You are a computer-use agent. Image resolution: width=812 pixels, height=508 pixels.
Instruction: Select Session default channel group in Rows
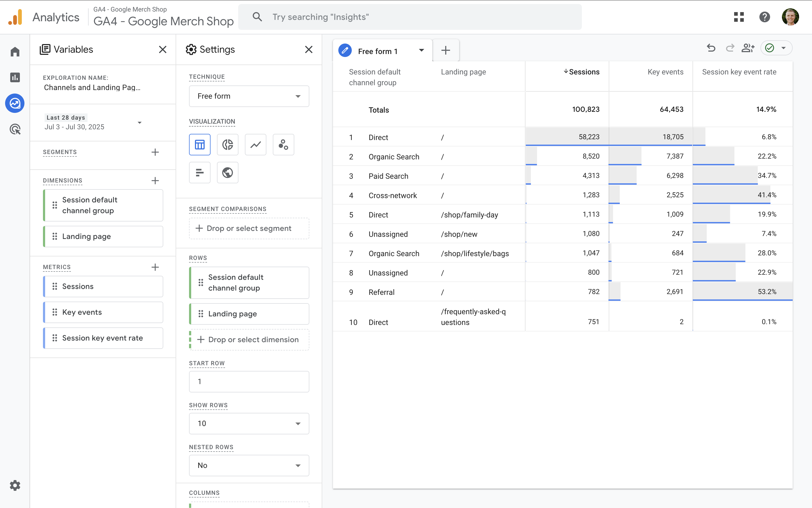pos(249,282)
